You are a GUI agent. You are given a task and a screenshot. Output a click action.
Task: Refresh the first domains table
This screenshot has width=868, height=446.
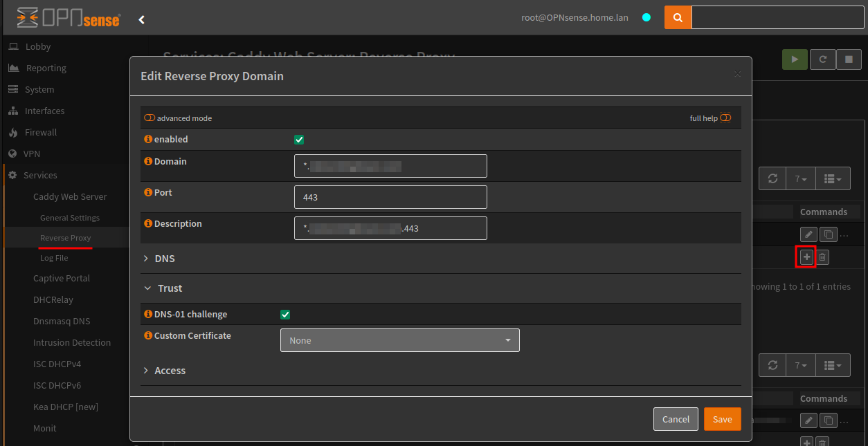pyautogui.click(x=772, y=178)
